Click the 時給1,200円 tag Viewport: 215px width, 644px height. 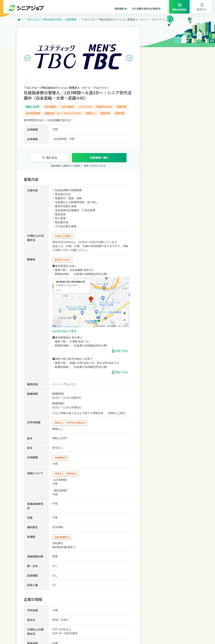pyautogui.click(x=32, y=107)
